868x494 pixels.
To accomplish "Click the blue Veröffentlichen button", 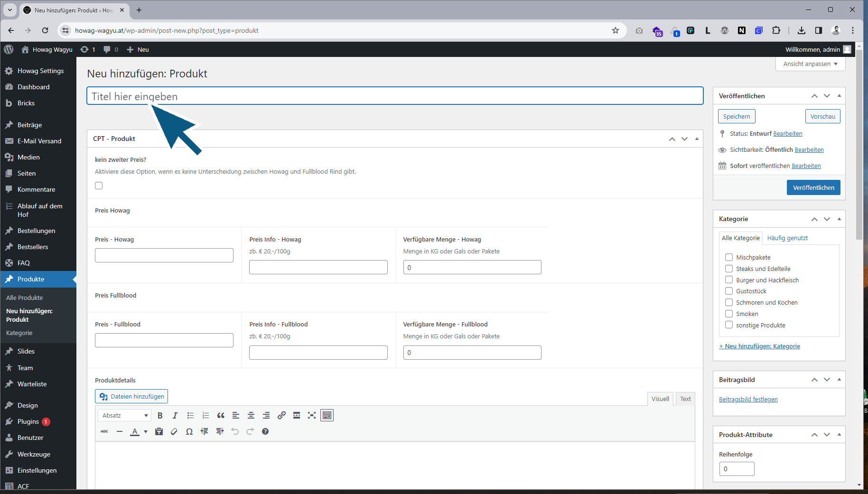I will 813,187.
